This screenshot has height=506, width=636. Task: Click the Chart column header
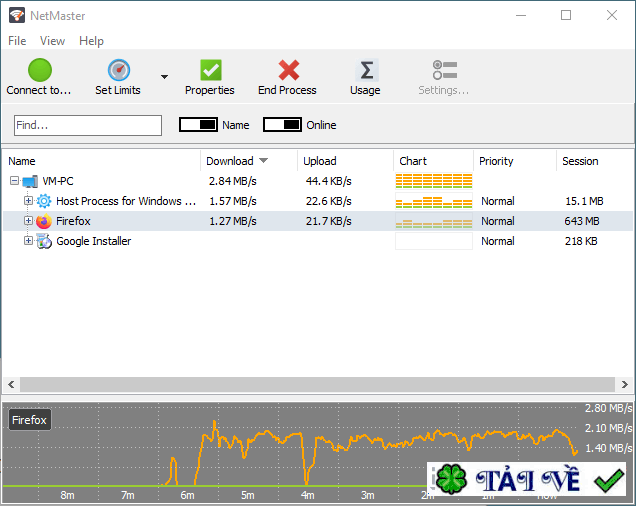coord(413,161)
